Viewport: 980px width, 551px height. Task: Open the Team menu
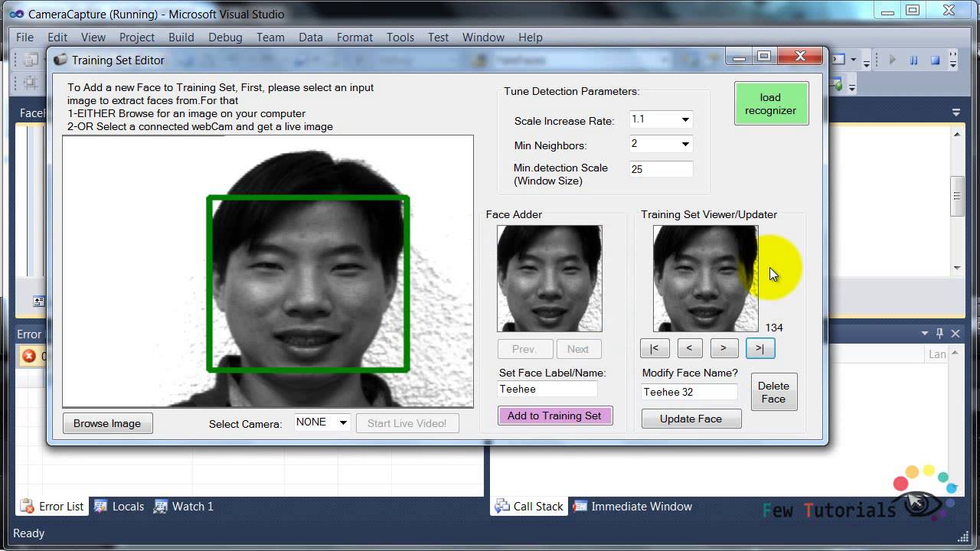(x=270, y=37)
